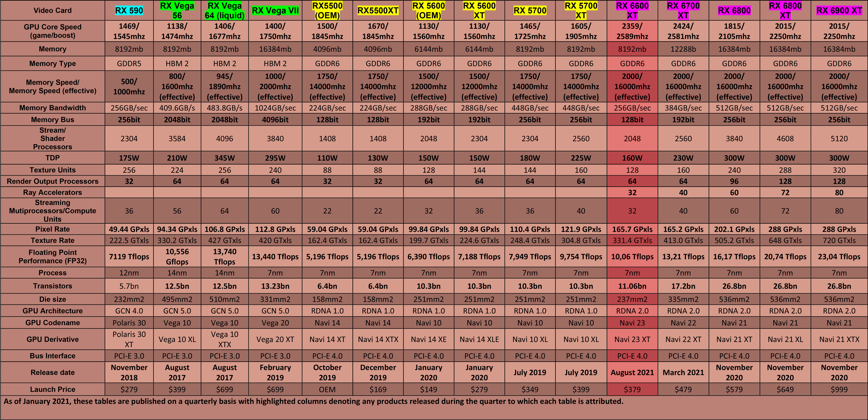Click the RX 5600 (OEM) header
Screen dimensions: 868x420
tap(429, 10)
